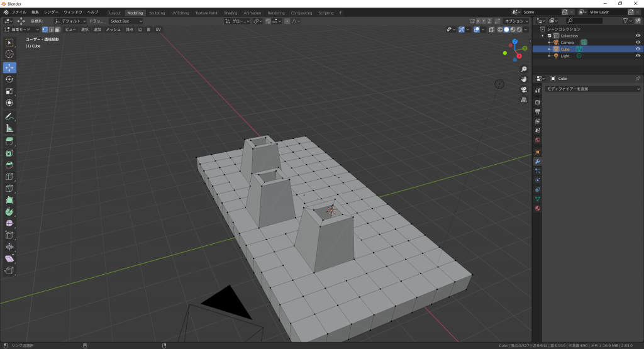Toggle Z axis mirror

(489, 21)
